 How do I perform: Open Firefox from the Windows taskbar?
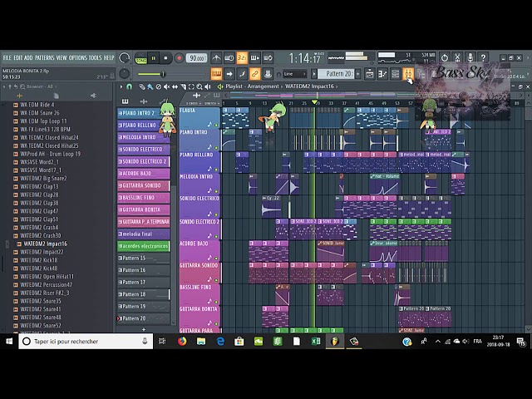(x=182, y=342)
